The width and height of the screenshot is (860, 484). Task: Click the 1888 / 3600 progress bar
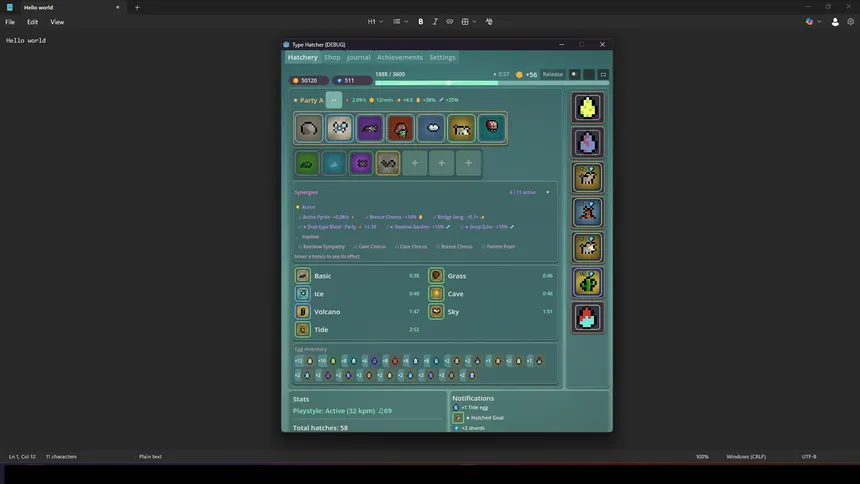(491, 83)
